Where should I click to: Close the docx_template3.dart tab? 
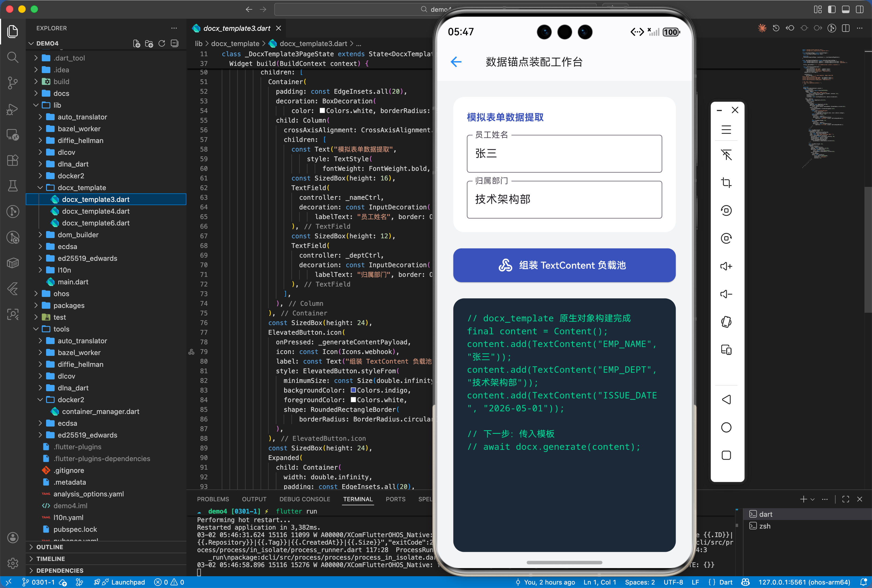pos(279,28)
